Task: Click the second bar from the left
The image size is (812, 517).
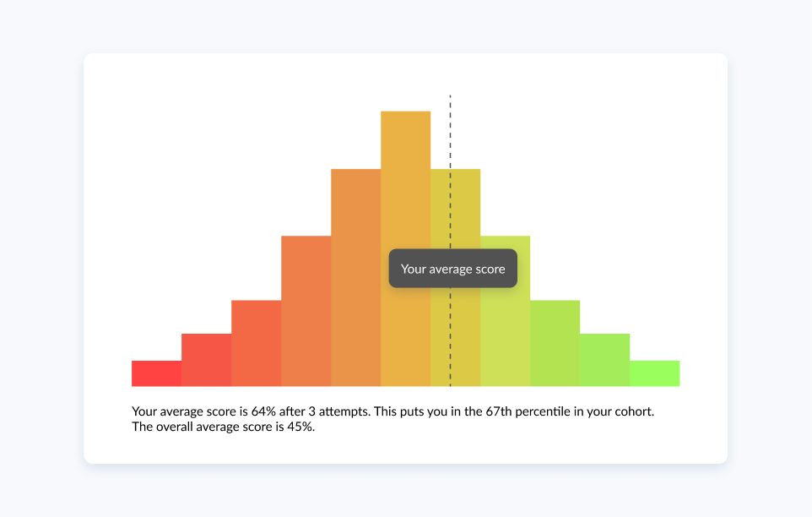Action: 206,360
